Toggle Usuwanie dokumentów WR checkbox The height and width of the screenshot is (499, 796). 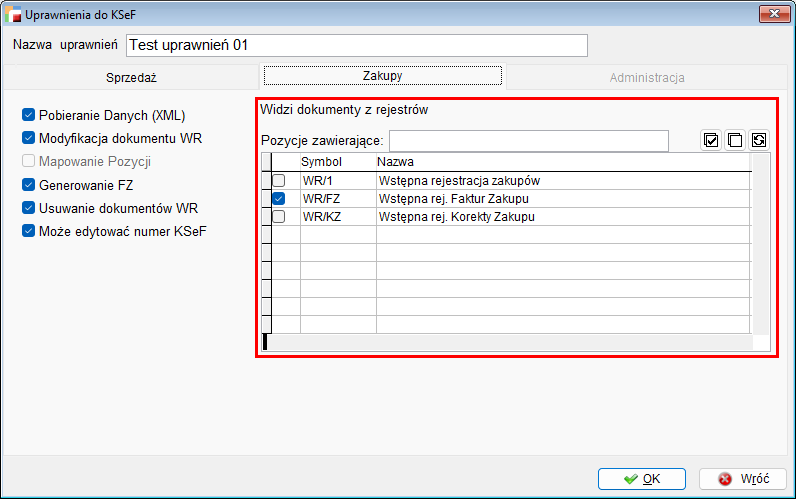pyautogui.click(x=28, y=208)
